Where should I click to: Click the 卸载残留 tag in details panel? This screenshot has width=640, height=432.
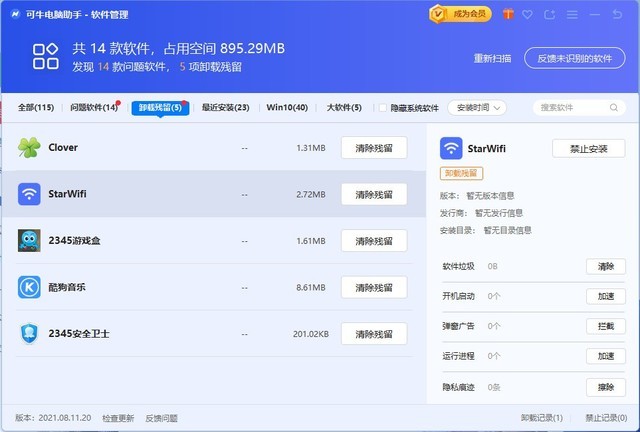tap(461, 173)
